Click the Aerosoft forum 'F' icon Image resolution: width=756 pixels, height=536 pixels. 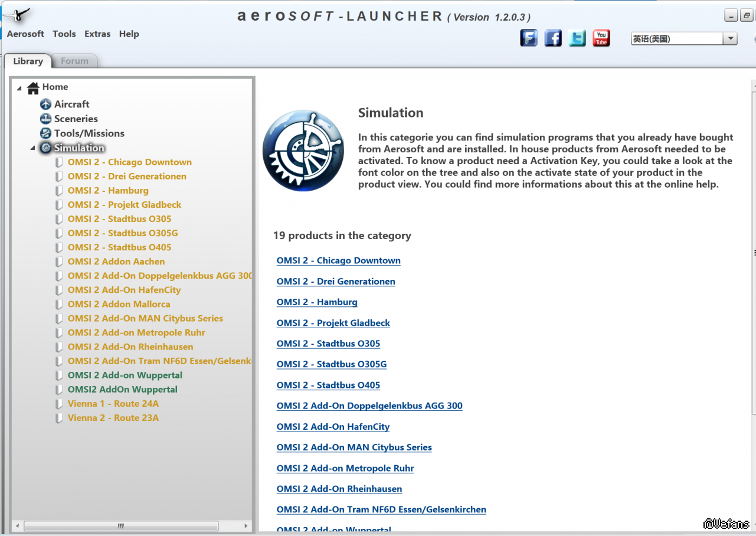click(529, 38)
